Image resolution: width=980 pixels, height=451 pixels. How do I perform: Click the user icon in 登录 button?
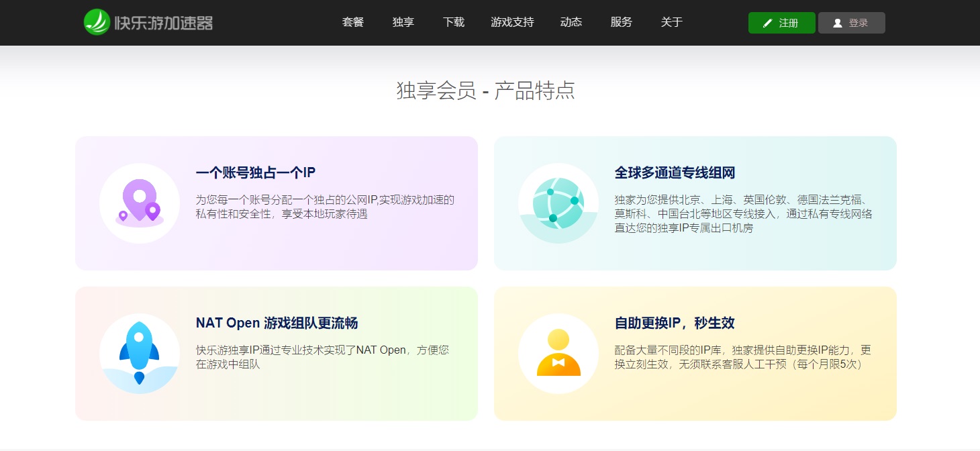click(838, 23)
